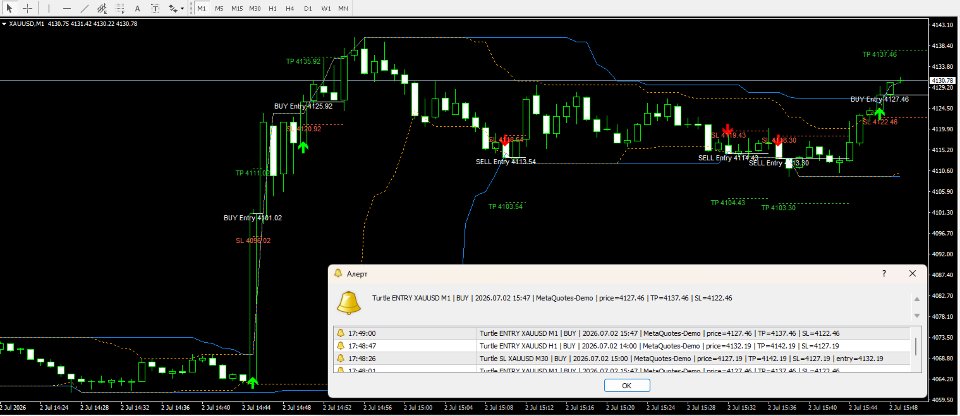Viewport: 960px width, 416px height.
Task: Switch chart to H1 timeframe
Action: point(272,9)
